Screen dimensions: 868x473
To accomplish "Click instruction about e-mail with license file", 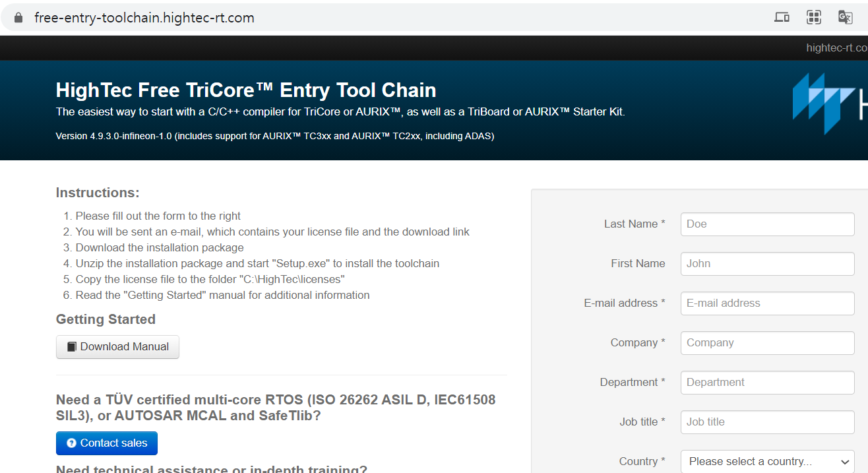I will click(x=273, y=232).
